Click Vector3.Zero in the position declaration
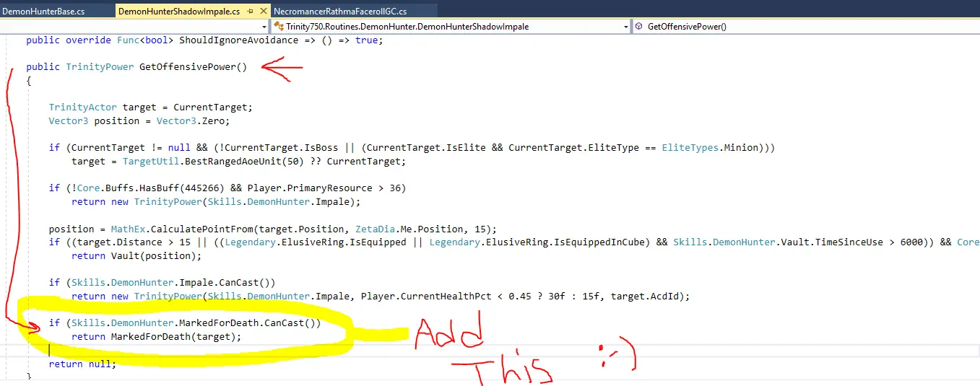Screen dimensions: 980x386 [x=191, y=121]
